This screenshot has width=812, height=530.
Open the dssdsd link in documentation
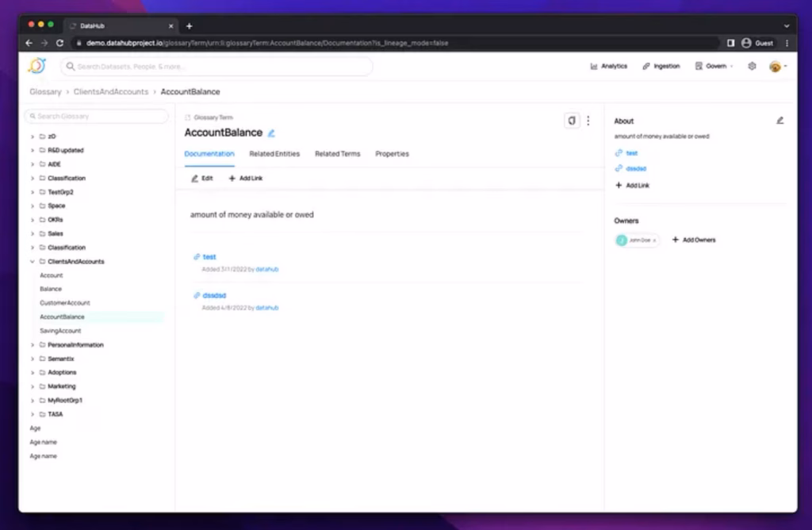coord(214,295)
